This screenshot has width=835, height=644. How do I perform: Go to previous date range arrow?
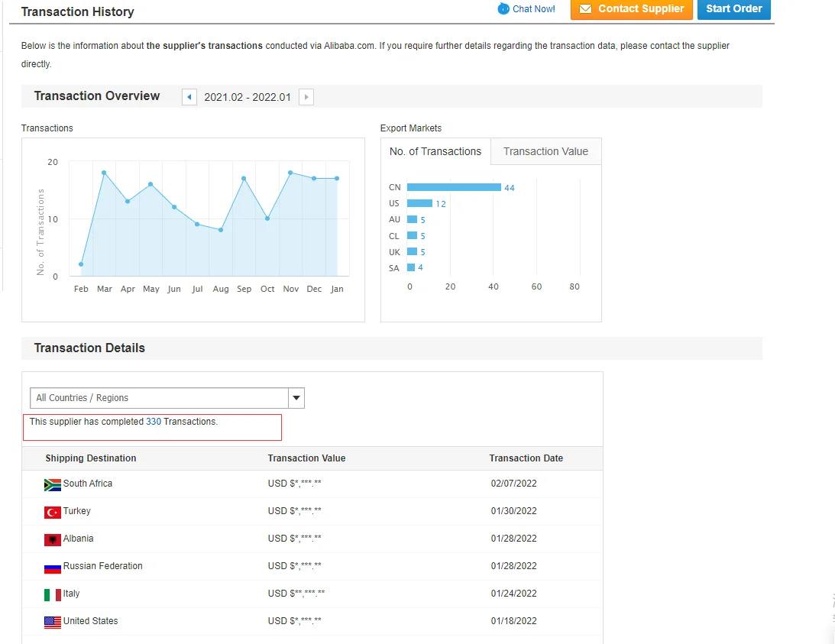coord(189,97)
